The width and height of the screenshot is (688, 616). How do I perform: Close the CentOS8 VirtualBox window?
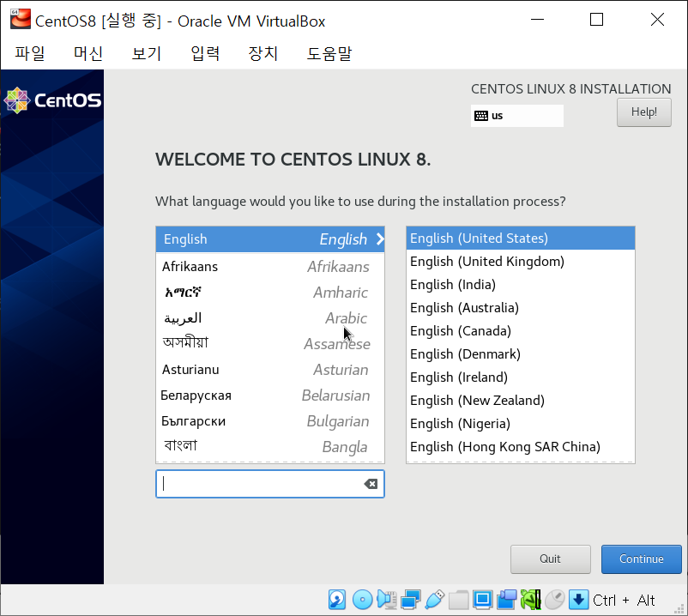pyautogui.click(x=657, y=20)
